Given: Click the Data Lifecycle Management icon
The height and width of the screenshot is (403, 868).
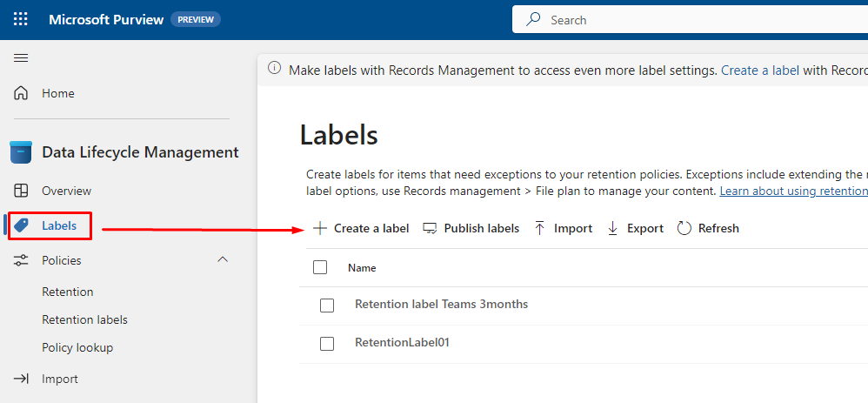Looking at the screenshot, I should (x=21, y=152).
